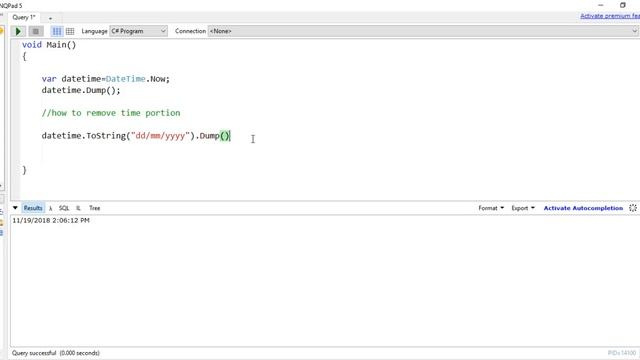The image size is (640, 360).
Task: Collapse results panel using the triangle arrow
Action: pyautogui.click(x=15, y=208)
